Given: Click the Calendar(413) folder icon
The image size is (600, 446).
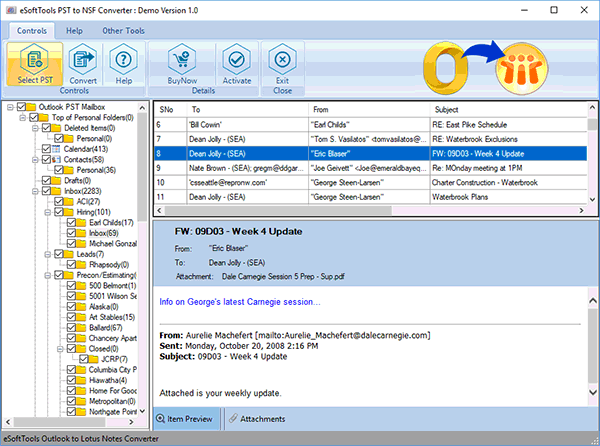Looking at the screenshot, I should [x=56, y=149].
